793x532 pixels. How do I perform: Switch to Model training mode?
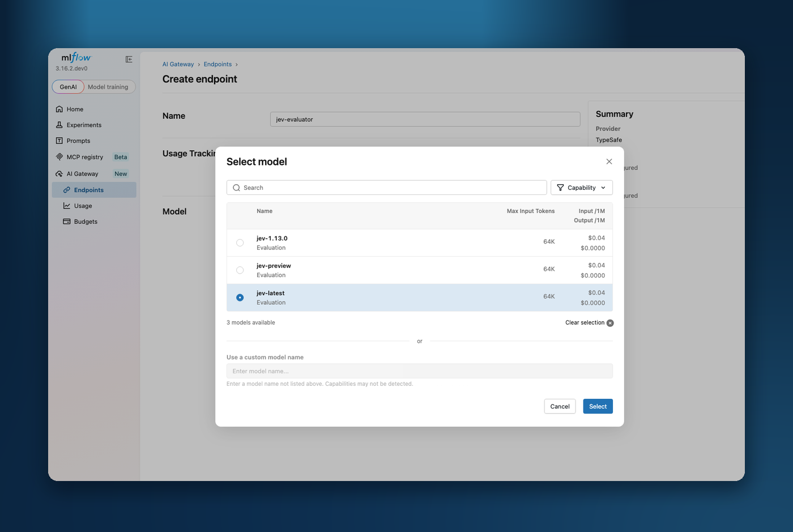108,87
